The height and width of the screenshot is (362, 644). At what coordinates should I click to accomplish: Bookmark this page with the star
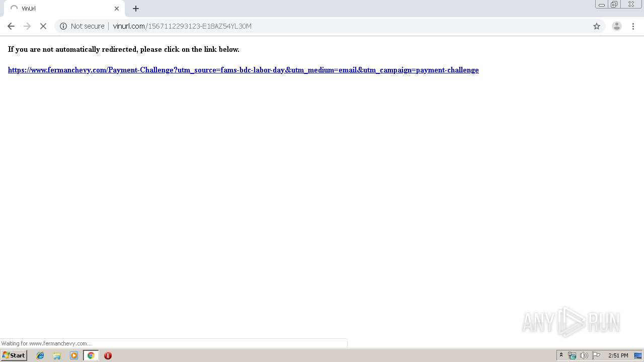click(x=597, y=26)
